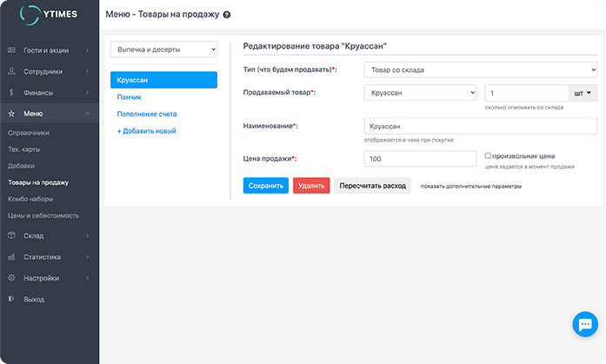Click the Сотрудники person icon
The width and height of the screenshot is (606, 364).
coord(11,71)
